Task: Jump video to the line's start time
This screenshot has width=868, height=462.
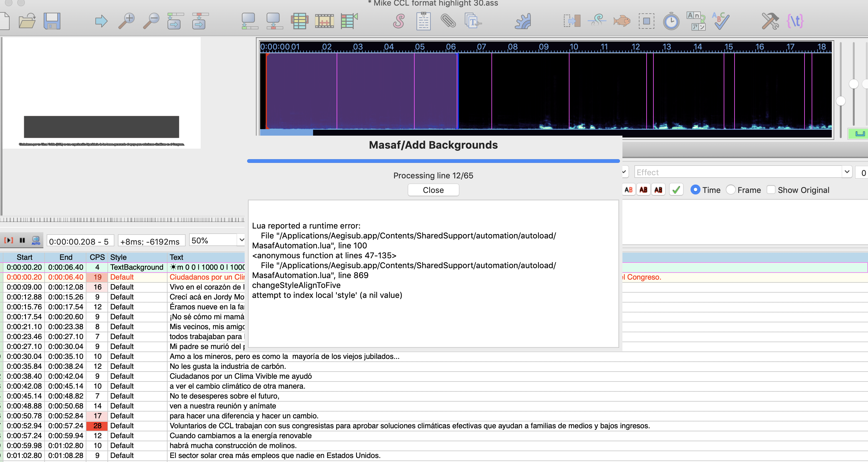Action: click(x=176, y=21)
